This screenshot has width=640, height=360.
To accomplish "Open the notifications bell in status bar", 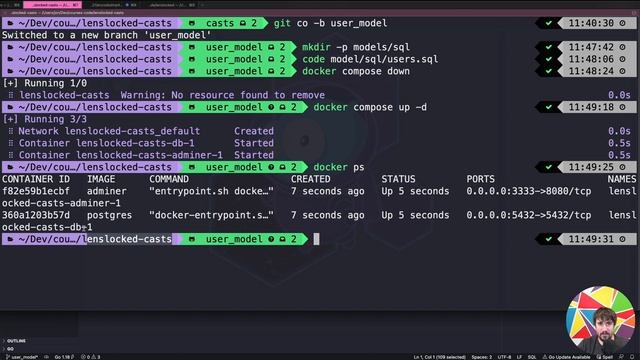I will (632, 357).
